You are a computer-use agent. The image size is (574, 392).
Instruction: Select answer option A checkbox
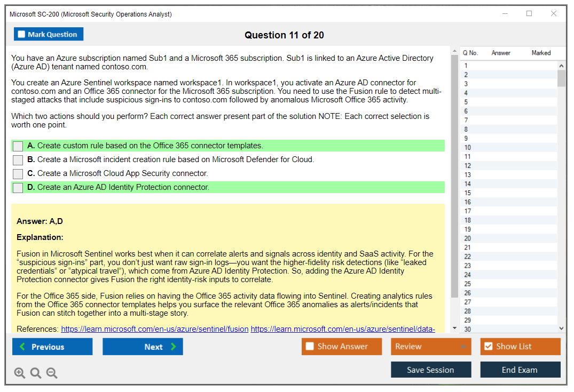pyautogui.click(x=18, y=146)
